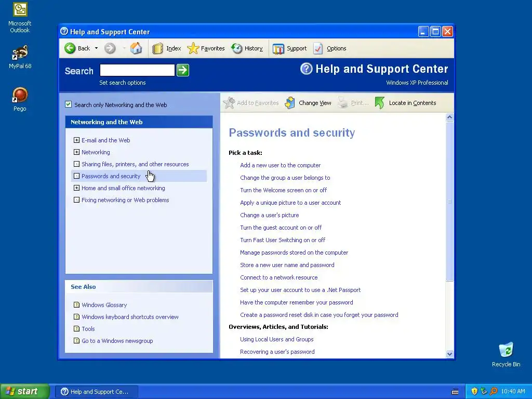532x399 pixels.
Task: Open the Set search options link
Action: (x=123, y=83)
